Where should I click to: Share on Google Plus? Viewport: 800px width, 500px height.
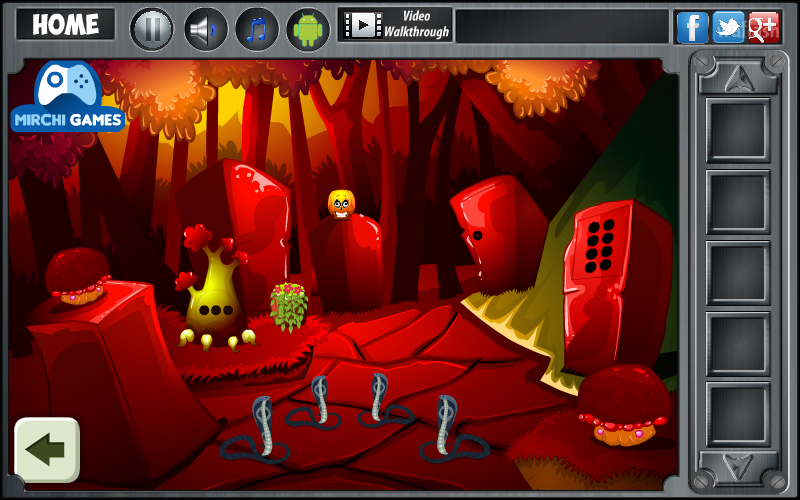coord(764,27)
